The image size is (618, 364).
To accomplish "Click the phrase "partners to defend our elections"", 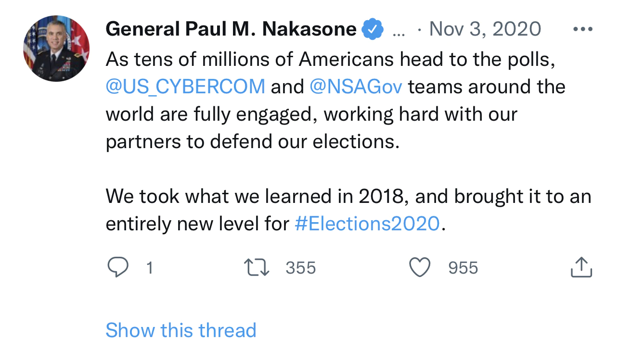I will [x=253, y=142].
